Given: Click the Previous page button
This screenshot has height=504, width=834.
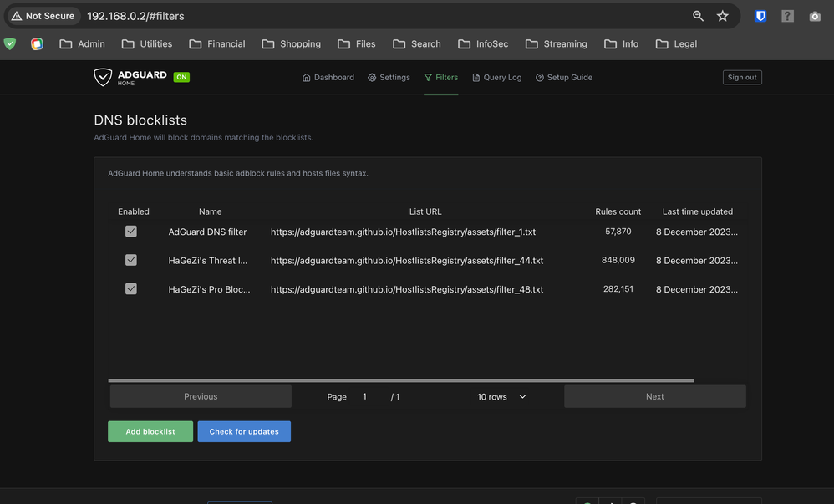Looking at the screenshot, I should click(x=201, y=396).
